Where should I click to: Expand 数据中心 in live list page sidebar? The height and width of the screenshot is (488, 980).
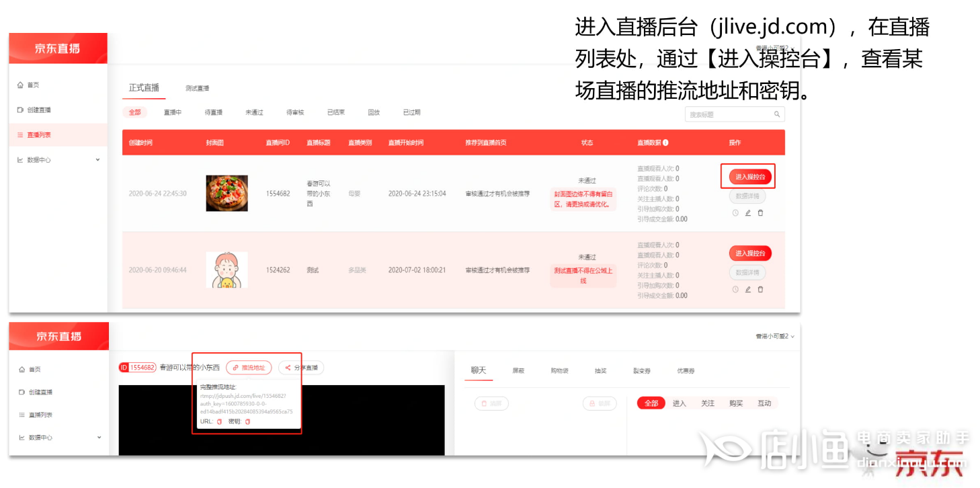pos(58,160)
